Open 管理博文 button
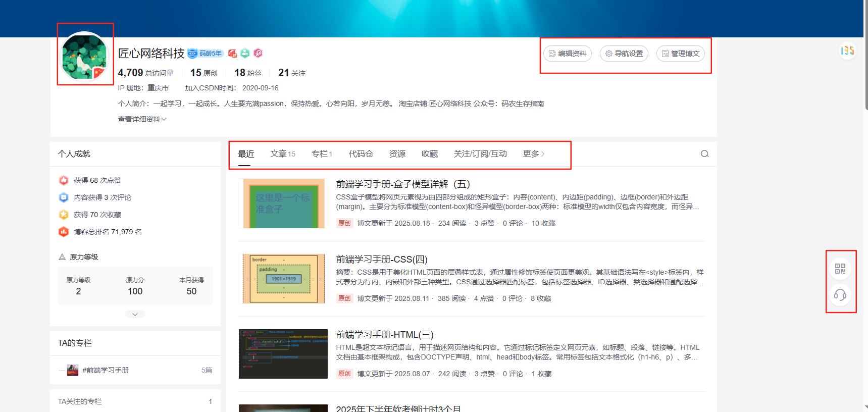Screen dimensions: 868x412 click(681, 54)
